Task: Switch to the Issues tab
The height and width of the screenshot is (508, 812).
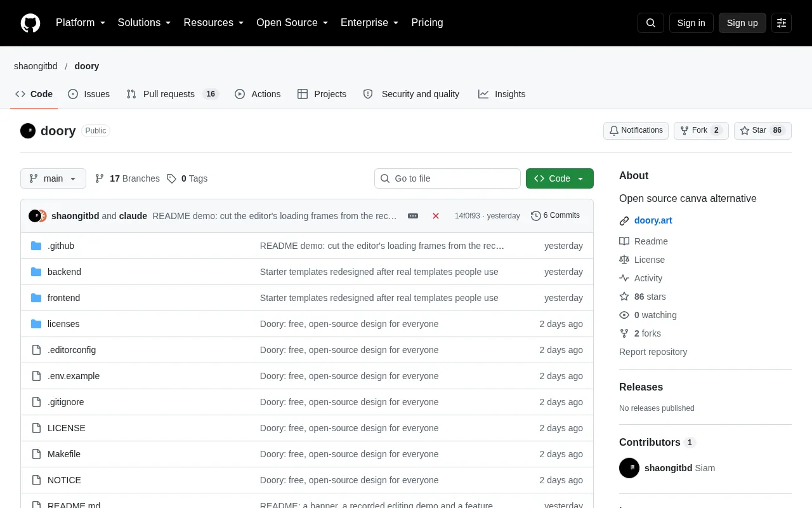Action: click(x=89, y=94)
